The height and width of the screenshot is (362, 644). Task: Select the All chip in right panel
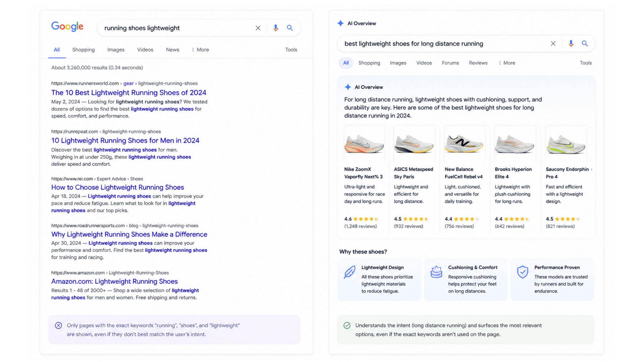[x=346, y=63]
